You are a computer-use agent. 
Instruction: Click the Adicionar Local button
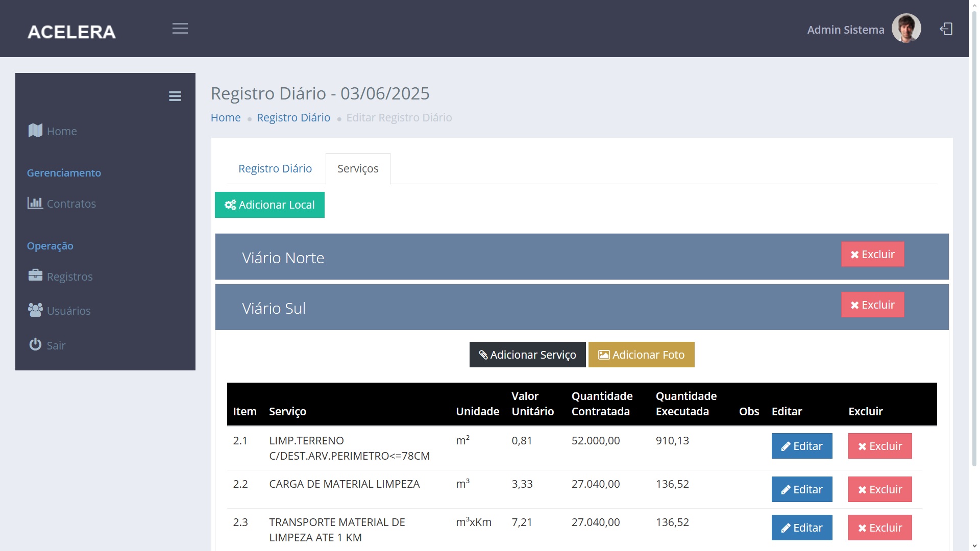(269, 205)
